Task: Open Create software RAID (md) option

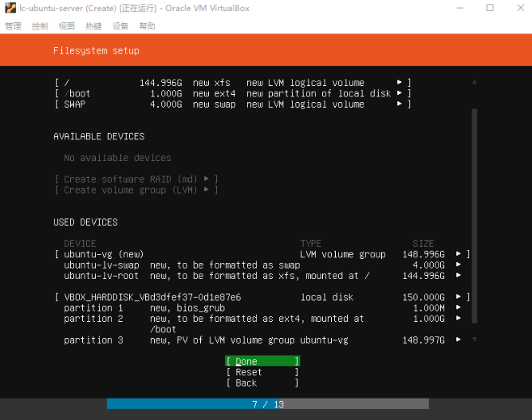Action: click(x=136, y=179)
